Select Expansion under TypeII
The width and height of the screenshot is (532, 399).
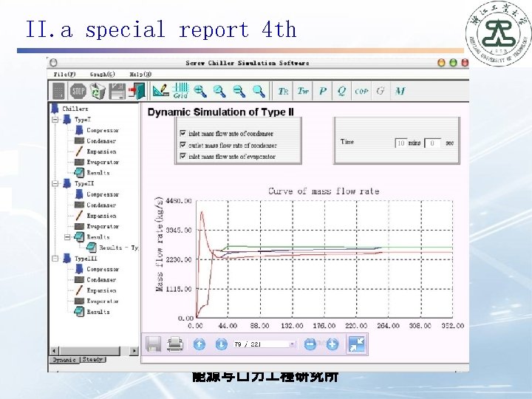click(101, 216)
